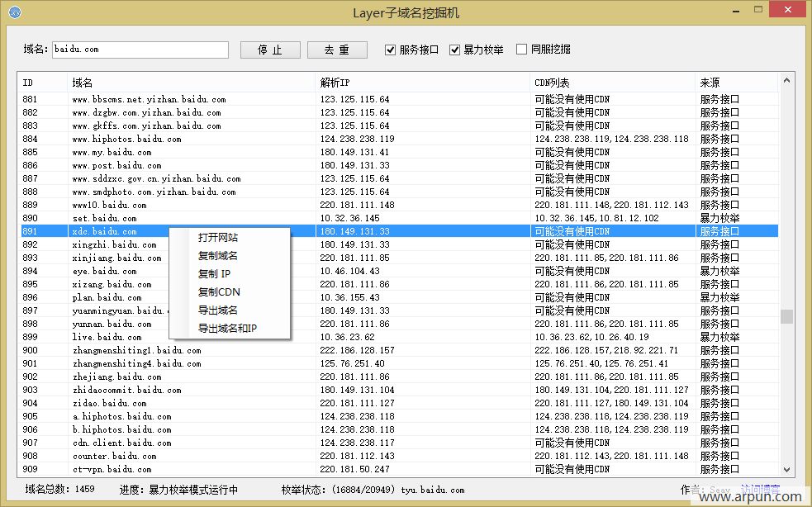Select row zhidaocommit.baidu.com
812x507 pixels.
coord(399,390)
